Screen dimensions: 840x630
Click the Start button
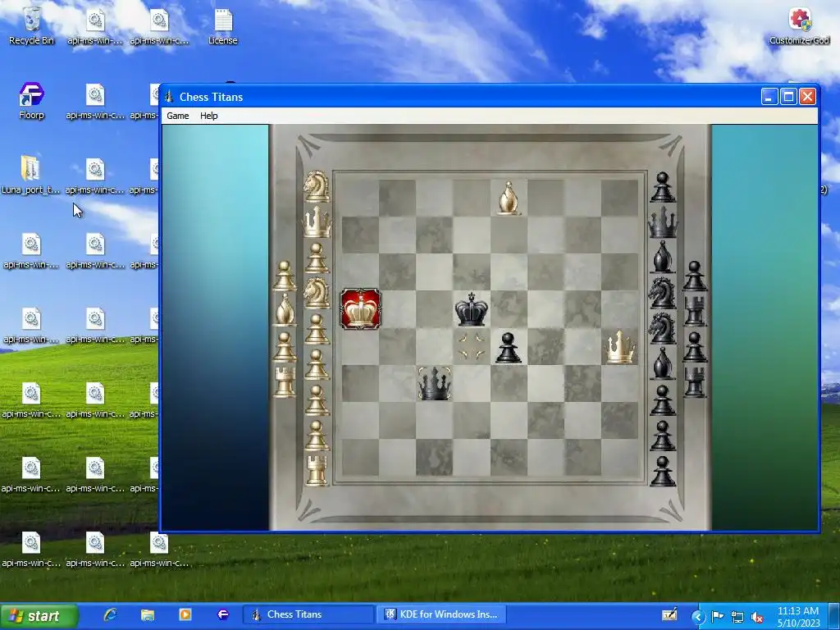[x=39, y=616]
